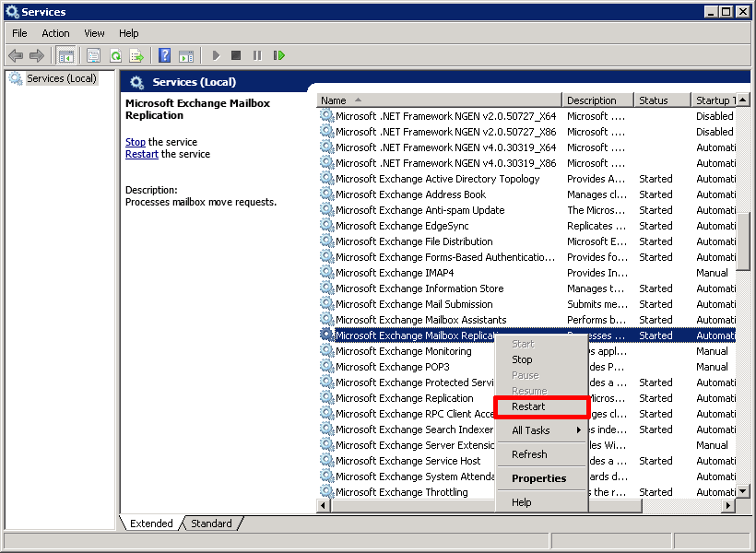Expand All Tasks submenu
The image size is (756, 553).
541,430
